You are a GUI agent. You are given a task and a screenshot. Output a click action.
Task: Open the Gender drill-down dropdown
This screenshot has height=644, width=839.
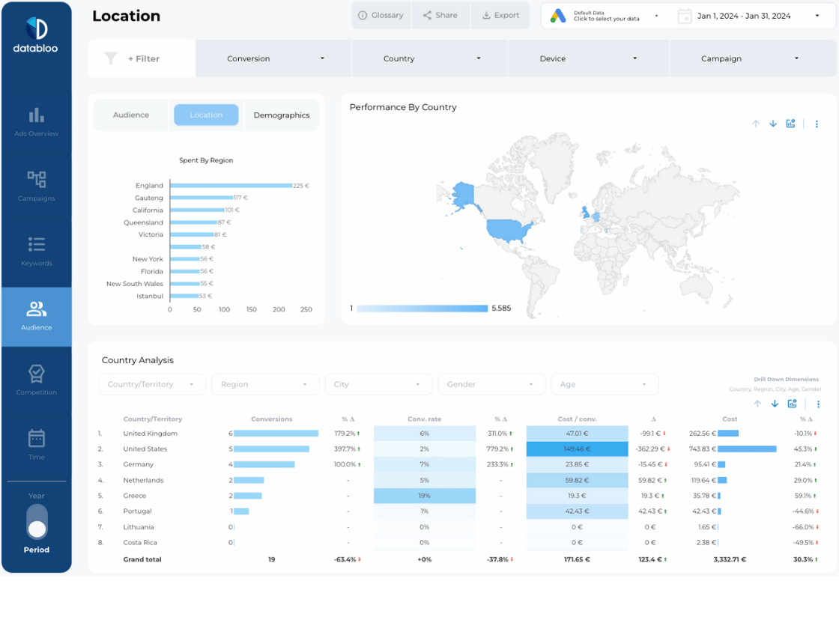[491, 384]
